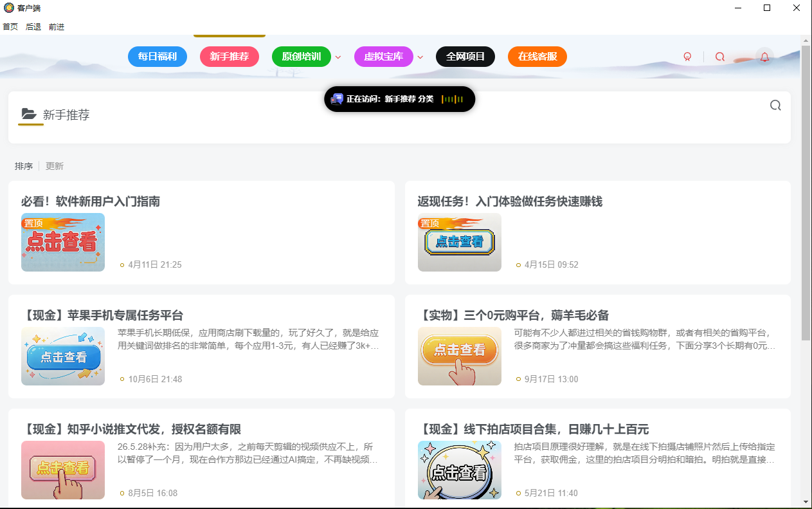Go back with 后退
The image size is (812, 509).
click(x=33, y=27)
